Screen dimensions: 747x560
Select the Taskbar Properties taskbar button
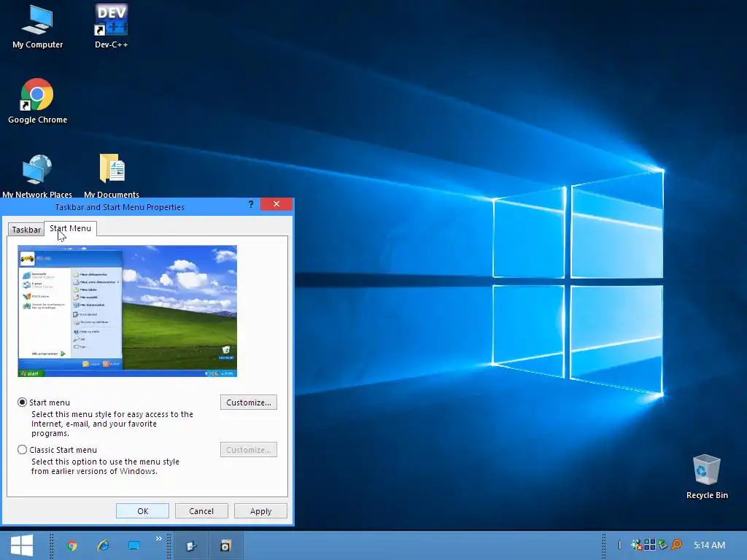pyautogui.click(x=192, y=545)
